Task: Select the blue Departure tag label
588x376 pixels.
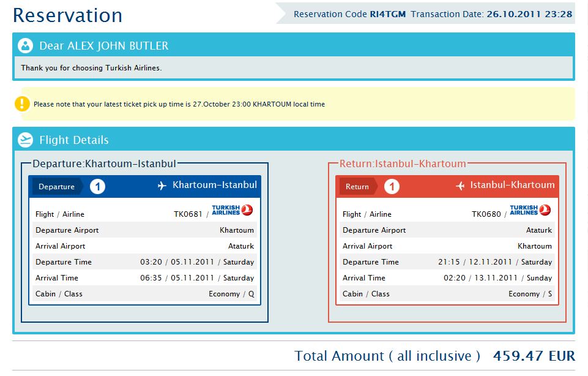Action: pos(57,187)
